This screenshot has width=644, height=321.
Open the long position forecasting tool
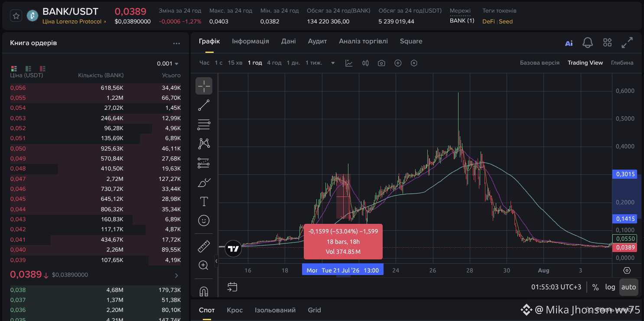coord(204,163)
